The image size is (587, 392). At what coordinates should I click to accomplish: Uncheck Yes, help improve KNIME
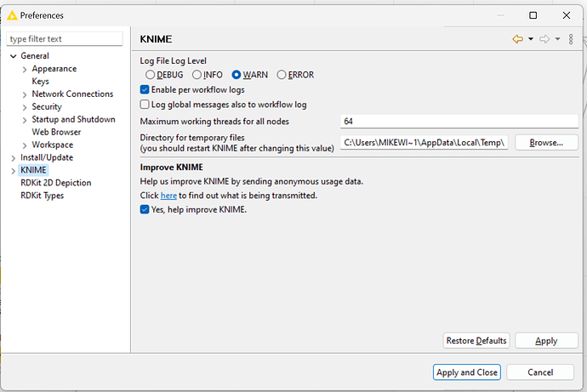(x=145, y=209)
